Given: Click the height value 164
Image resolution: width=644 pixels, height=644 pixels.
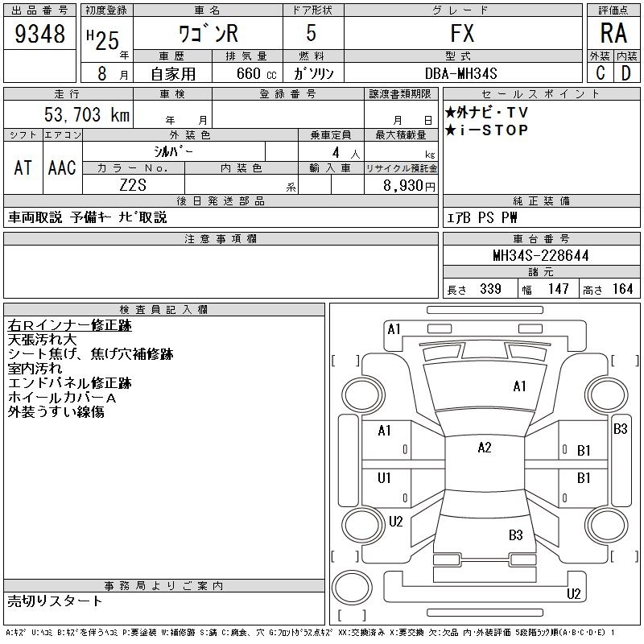Looking at the screenshot, I should pyautogui.click(x=622, y=289).
